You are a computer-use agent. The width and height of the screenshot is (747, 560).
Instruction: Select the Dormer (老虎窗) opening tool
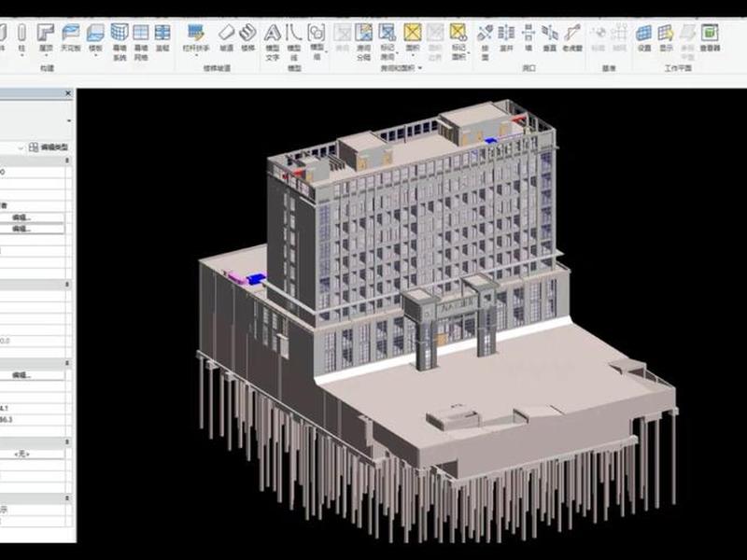pyautogui.click(x=572, y=37)
